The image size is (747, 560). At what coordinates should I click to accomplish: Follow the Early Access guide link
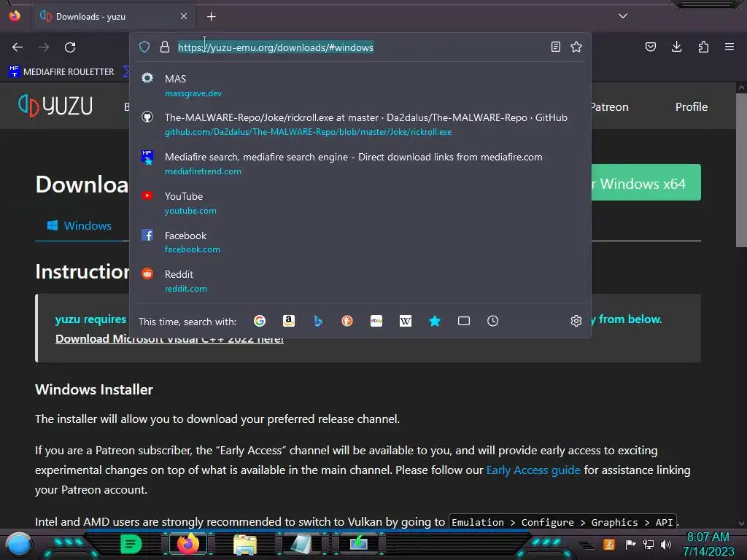tap(533, 470)
